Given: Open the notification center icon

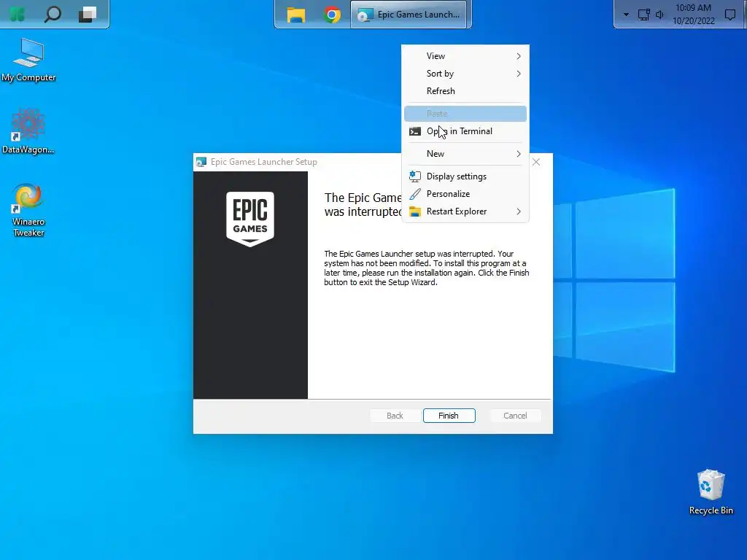Looking at the screenshot, I should coord(729,15).
